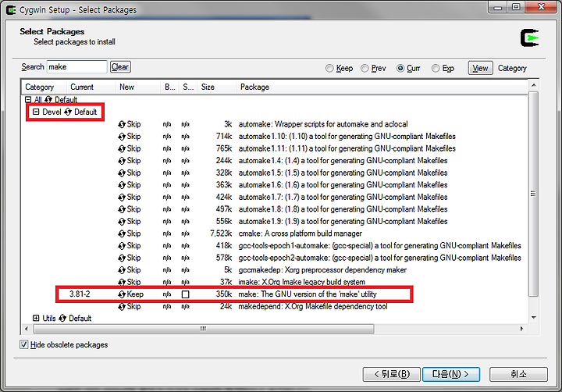This screenshot has width=562, height=392.
Task: Click the Size column header
Action: pos(216,87)
